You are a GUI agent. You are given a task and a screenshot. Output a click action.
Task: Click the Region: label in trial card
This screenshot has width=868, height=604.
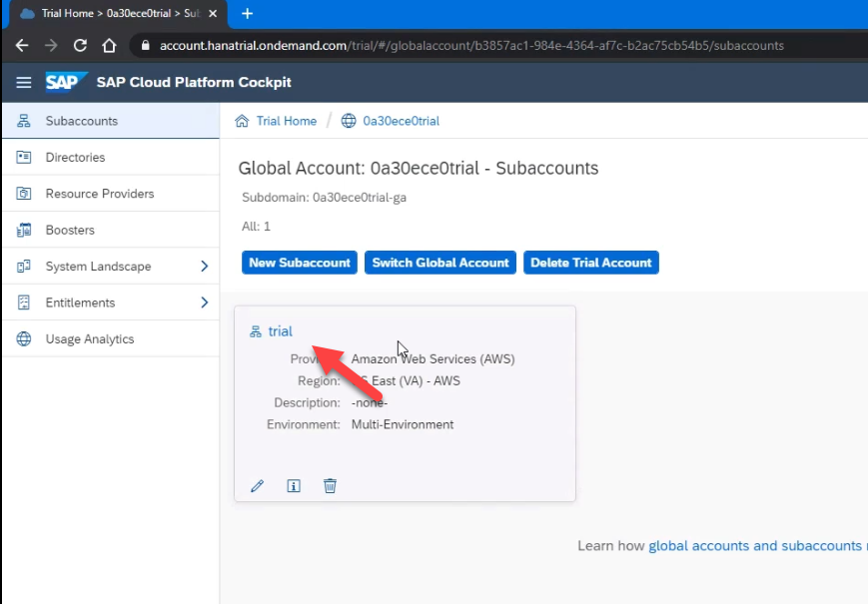click(319, 381)
